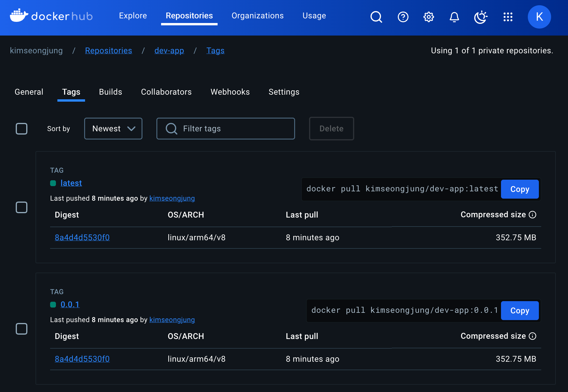The image size is (568, 392).
Task: Select the Tags tab
Action: pos(71,92)
